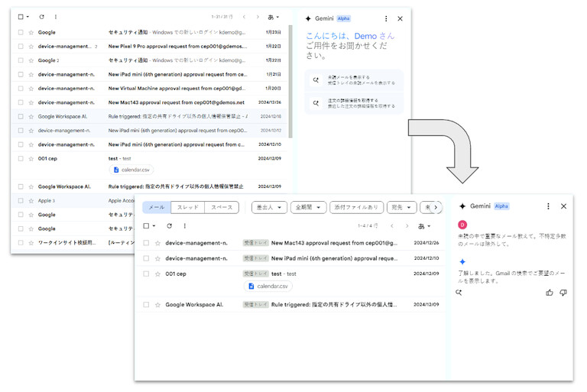The image size is (587, 392).
Task: Click refresh icon in front search results window
Action: click(169, 225)
